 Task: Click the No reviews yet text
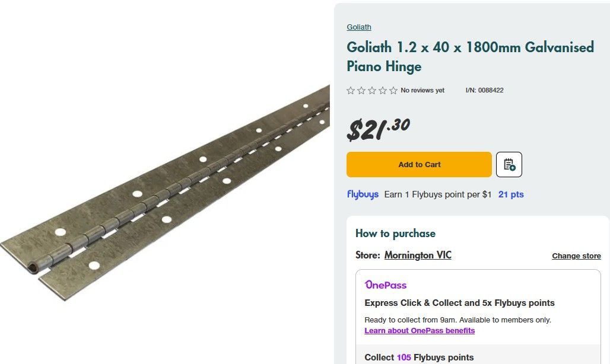[422, 91]
